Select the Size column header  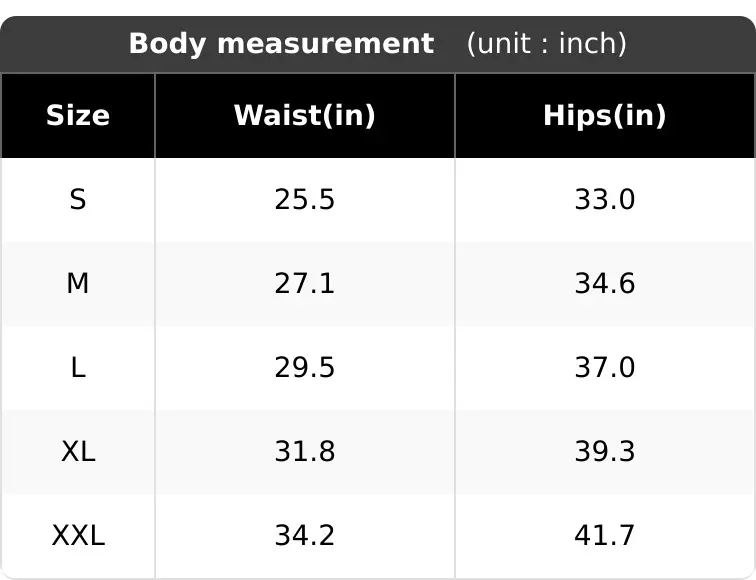click(x=78, y=116)
